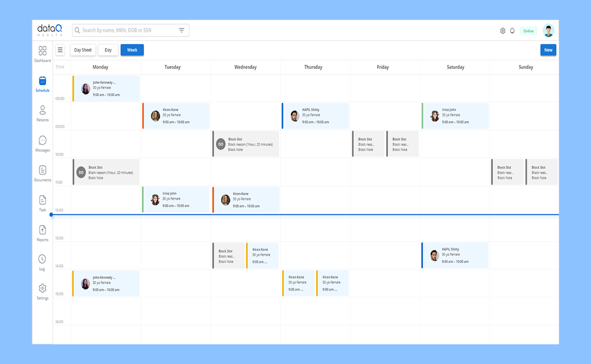
Task: Switch to the Day Sheet view
Action: (x=83, y=50)
